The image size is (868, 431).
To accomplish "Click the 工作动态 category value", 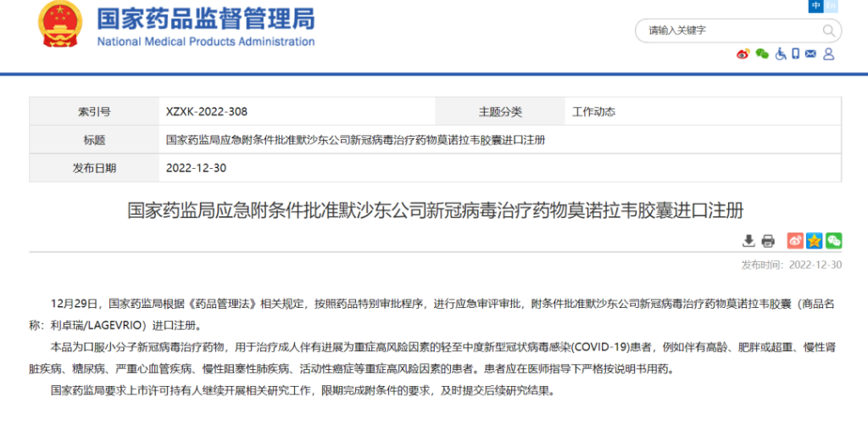I will click(x=593, y=111).
